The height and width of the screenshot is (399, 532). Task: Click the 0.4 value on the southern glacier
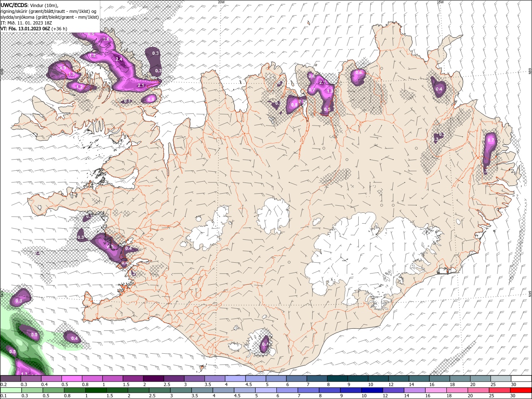pos(265,344)
